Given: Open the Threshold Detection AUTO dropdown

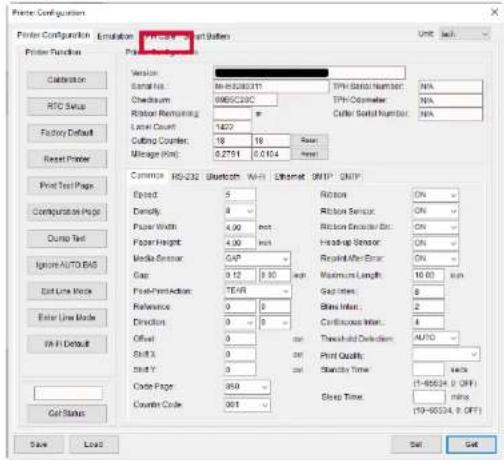Looking at the screenshot, I should pyautogui.click(x=435, y=338).
